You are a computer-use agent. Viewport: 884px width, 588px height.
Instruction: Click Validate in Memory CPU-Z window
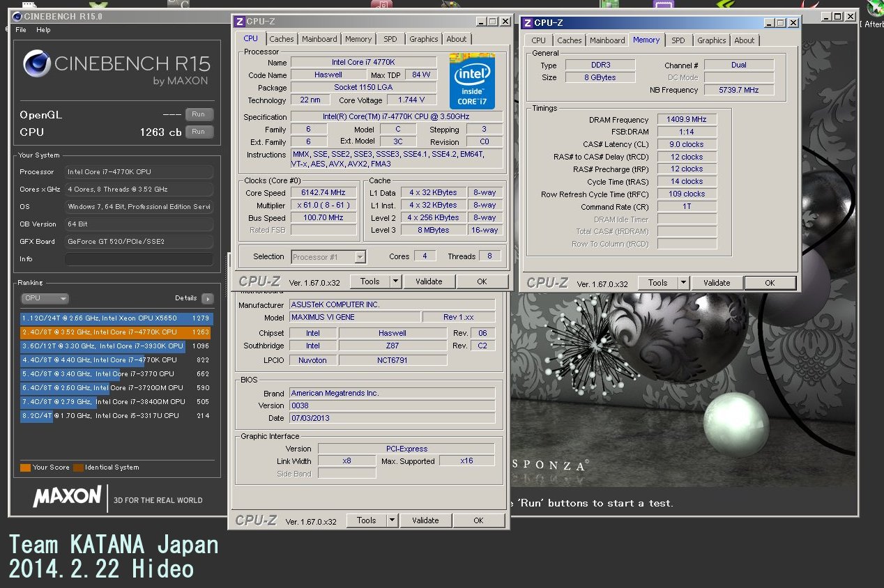[x=717, y=283]
